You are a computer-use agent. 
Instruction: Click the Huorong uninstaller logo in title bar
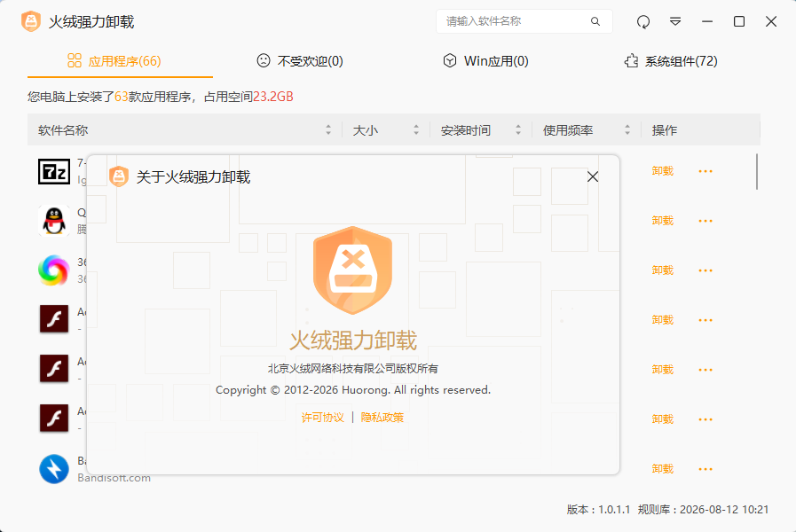[x=31, y=21]
